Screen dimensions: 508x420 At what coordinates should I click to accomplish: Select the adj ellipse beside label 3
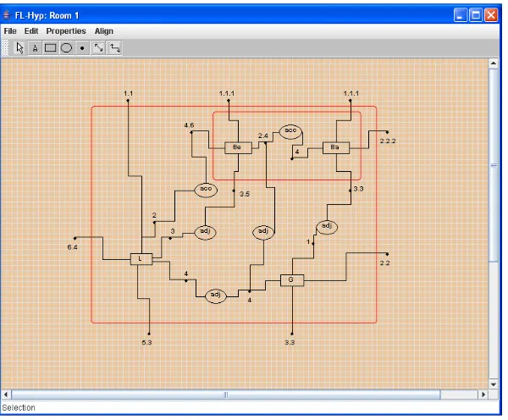pos(205,232)
